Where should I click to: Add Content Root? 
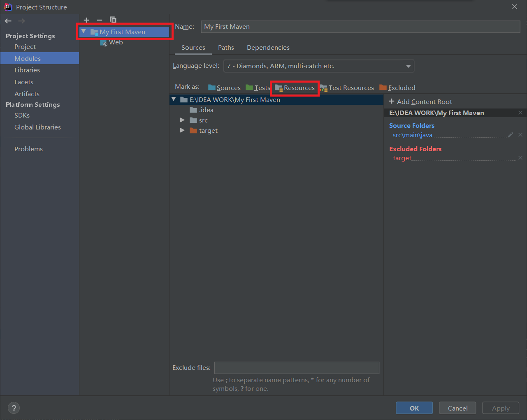[x=420, y=102]
